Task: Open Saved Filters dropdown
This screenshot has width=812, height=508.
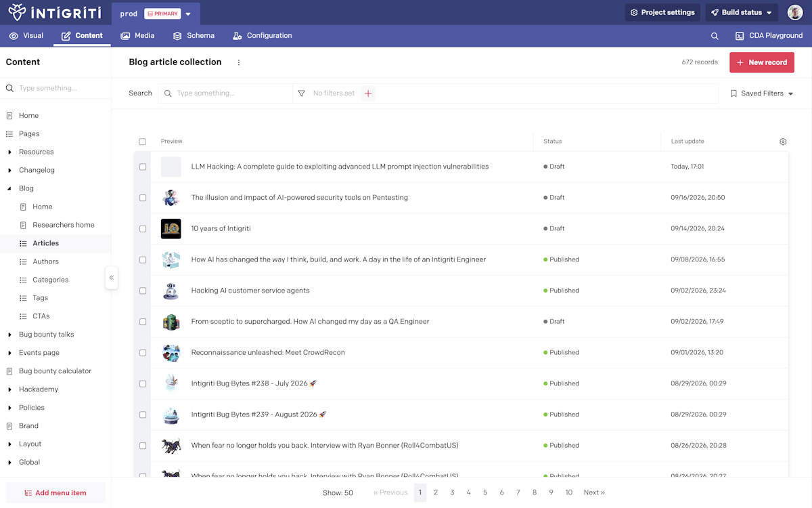Action: coord(762,93)
